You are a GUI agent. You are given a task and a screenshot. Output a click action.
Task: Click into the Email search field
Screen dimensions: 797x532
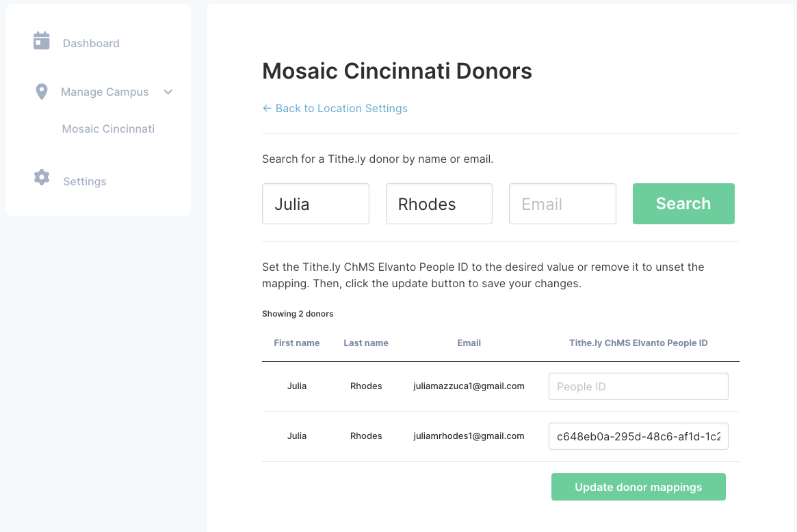point(562,204)
